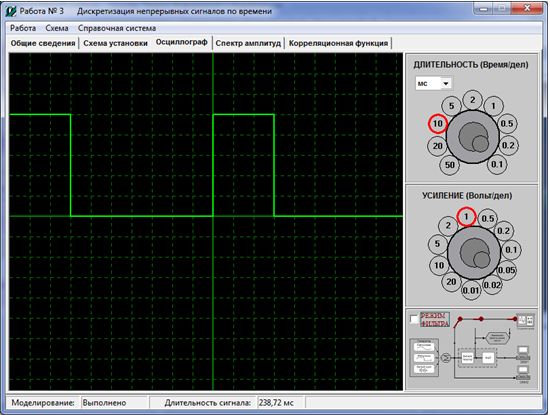
Task: Set gain to 2 volts per division
Action: [448, 225]
